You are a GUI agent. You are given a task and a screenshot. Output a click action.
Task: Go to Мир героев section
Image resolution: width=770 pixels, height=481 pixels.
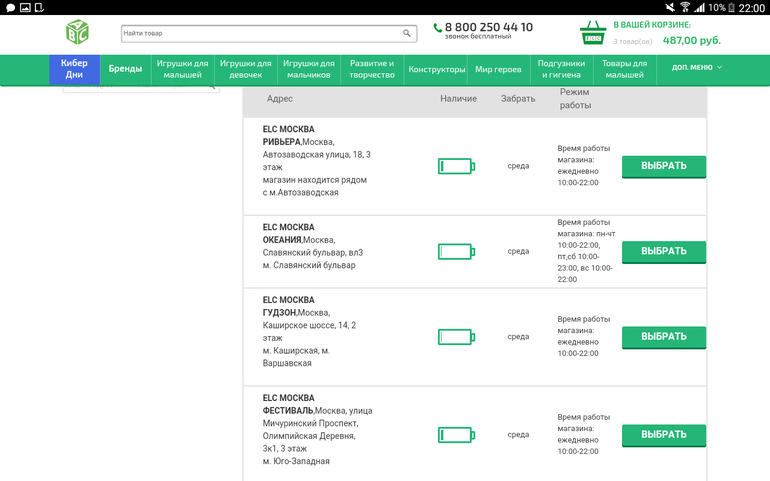tap(498, 69)
